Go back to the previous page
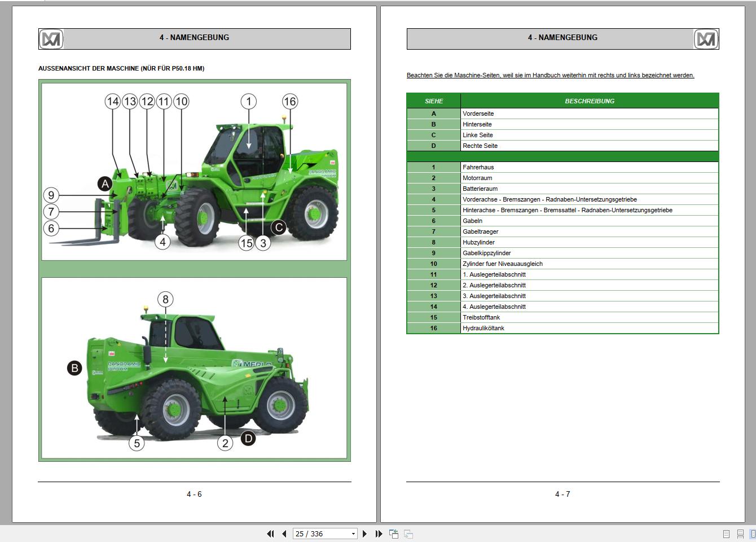This screenshot has width=756, height=542. coord(284,534)
